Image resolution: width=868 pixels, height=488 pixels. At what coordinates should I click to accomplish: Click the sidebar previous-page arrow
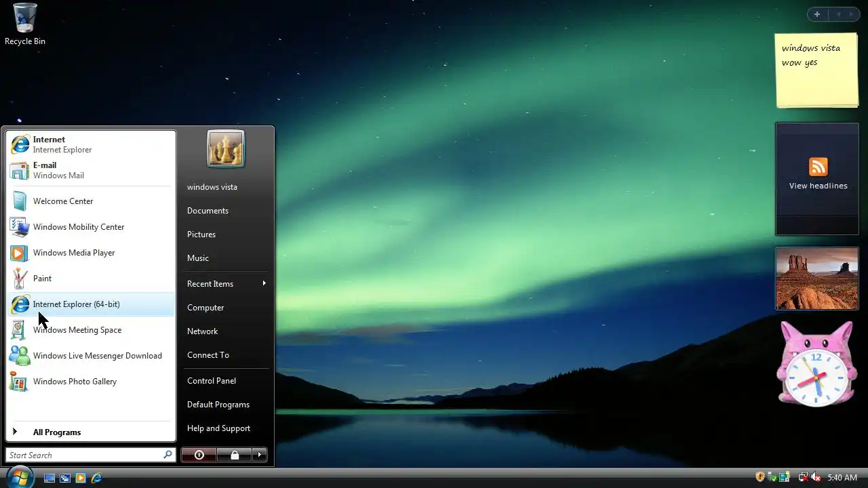[838, 14]
